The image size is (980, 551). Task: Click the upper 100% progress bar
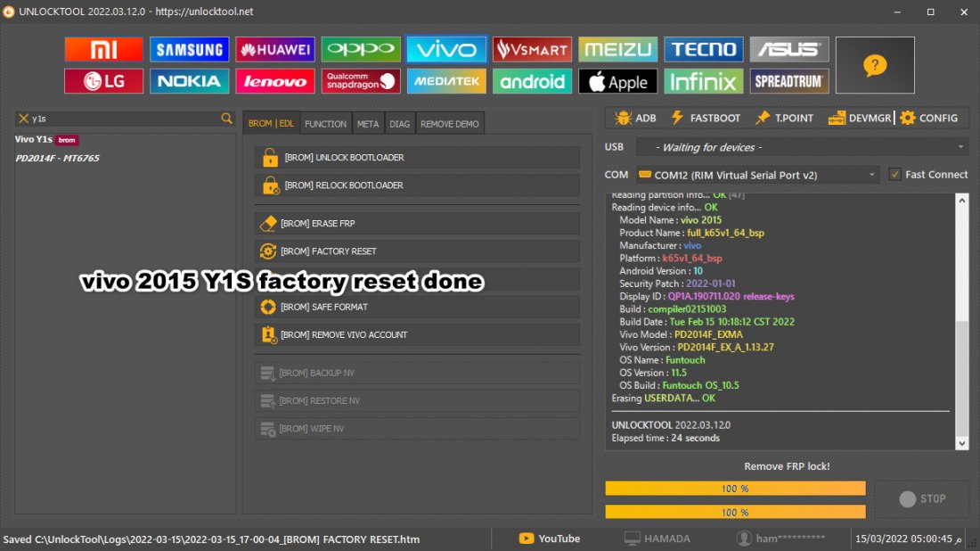click(x=736, y=489)
